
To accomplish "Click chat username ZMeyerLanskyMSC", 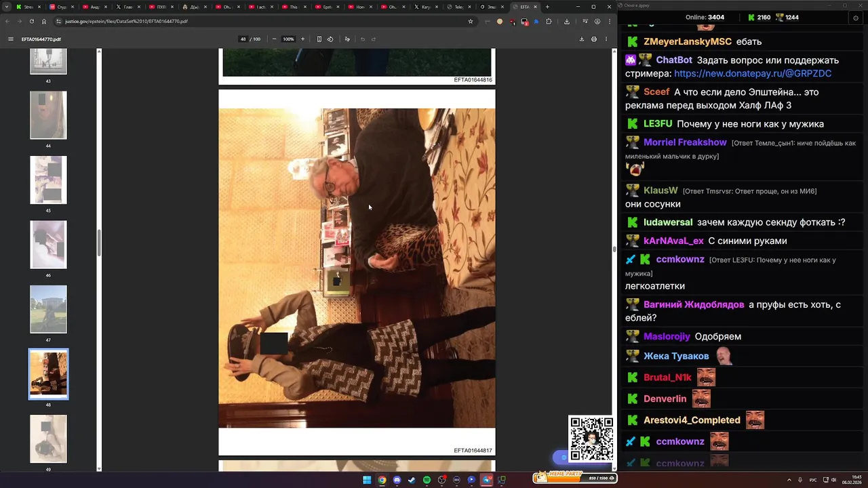I will (x=688, y=42).
